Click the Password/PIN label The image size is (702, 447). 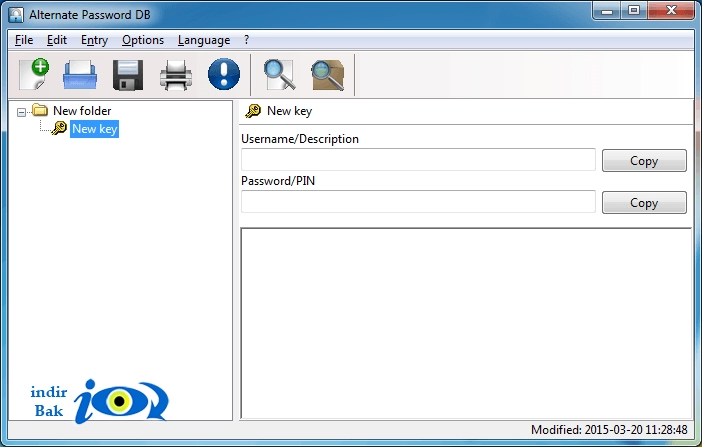tap(278, 181)
